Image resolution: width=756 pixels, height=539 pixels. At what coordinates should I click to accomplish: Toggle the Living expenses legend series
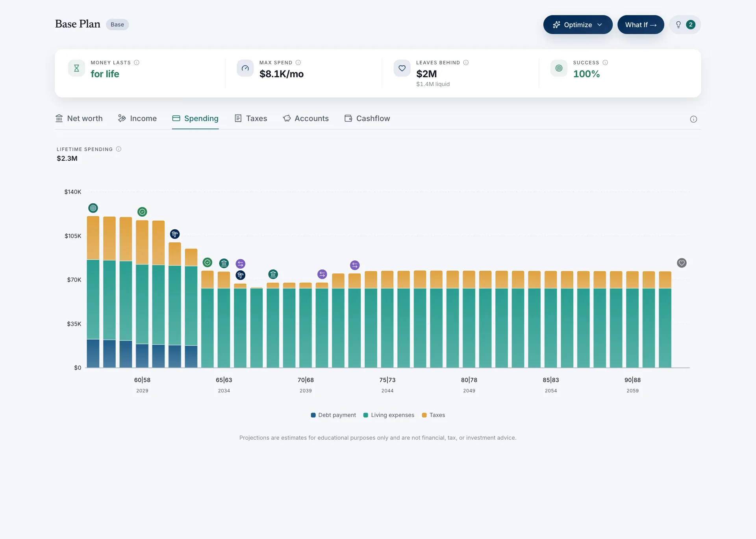click(389, 415)
